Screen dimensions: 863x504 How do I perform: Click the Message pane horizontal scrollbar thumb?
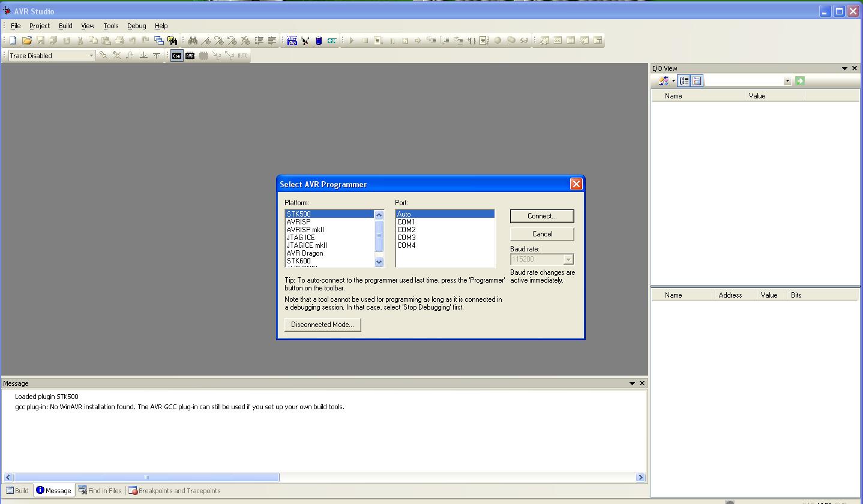pyautogui.click(x=146, y=478)
